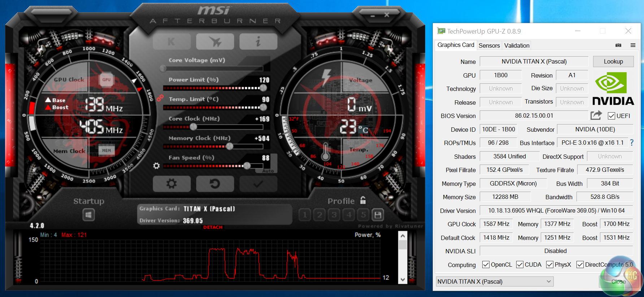Switch to the Graphics Card tab

tap(456, 45)
